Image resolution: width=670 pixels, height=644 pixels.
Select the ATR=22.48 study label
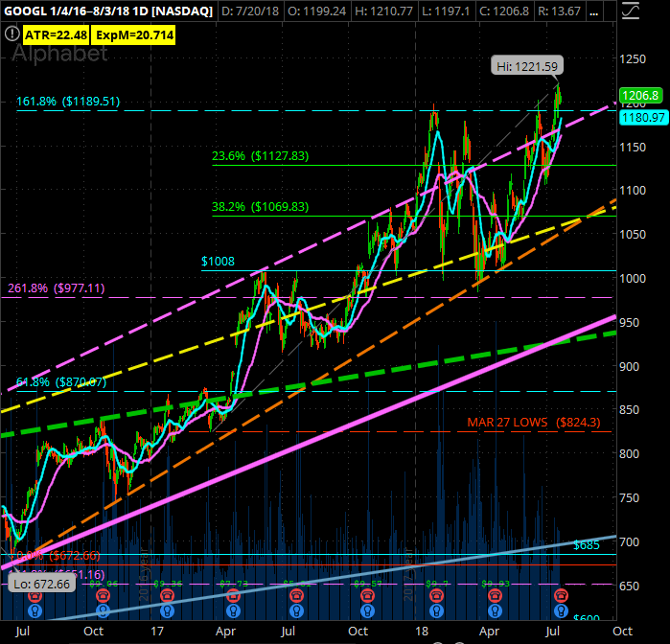(x=56, y=34)
